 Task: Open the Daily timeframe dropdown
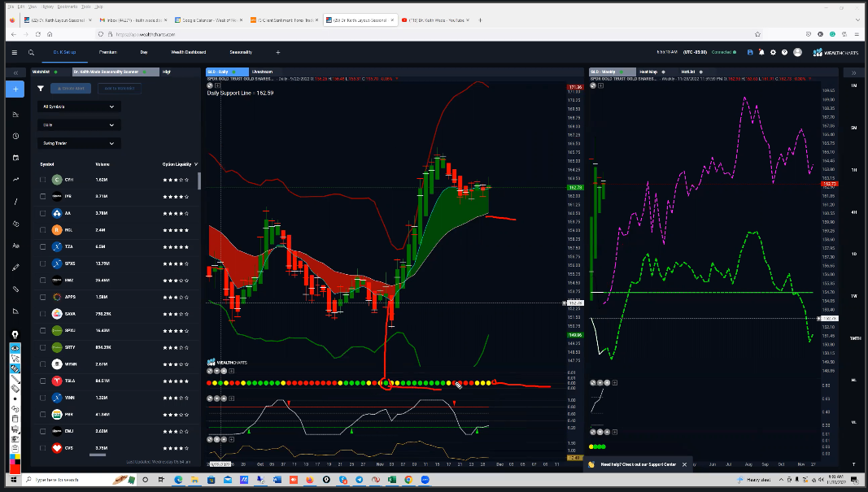click(x=79, y=125)
